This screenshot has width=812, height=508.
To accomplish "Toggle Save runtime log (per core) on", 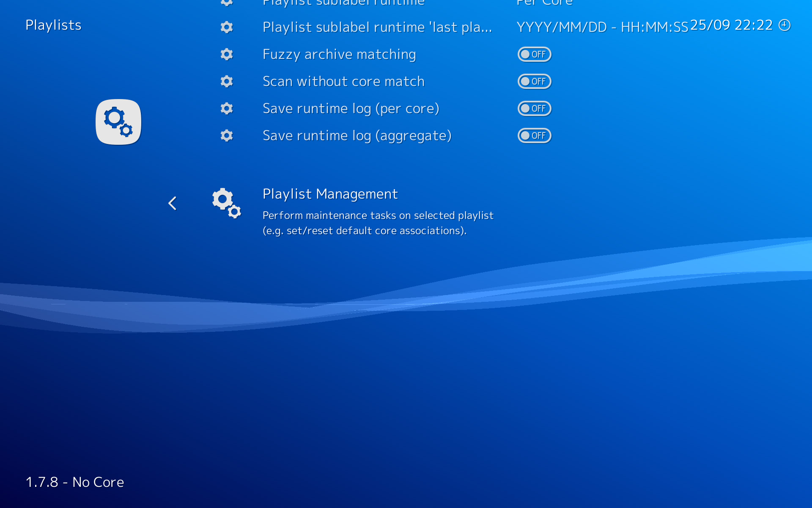I will click(534, 108).
